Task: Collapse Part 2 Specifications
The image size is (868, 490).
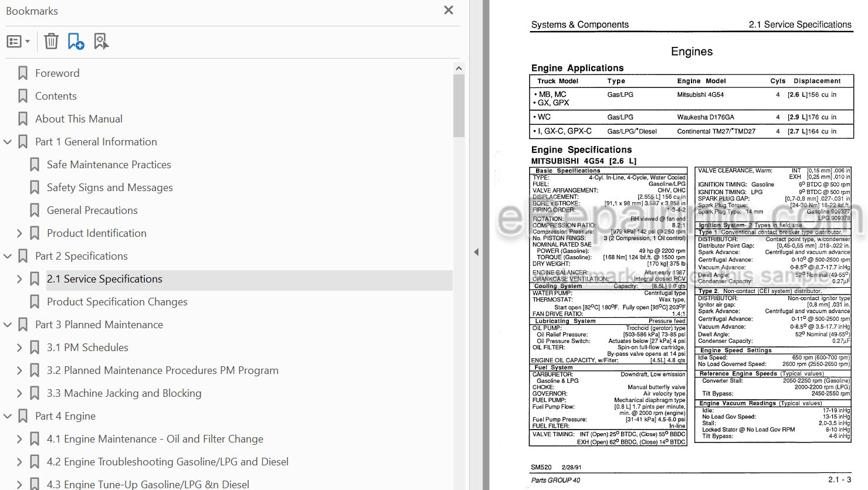Action: tap(8, 256)
